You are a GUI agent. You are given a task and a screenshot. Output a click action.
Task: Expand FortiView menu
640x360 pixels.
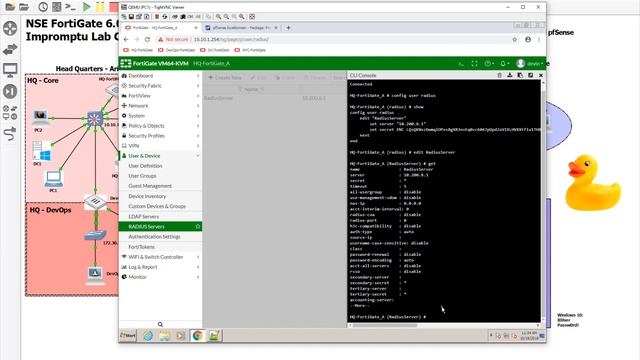tap(160, 96)
